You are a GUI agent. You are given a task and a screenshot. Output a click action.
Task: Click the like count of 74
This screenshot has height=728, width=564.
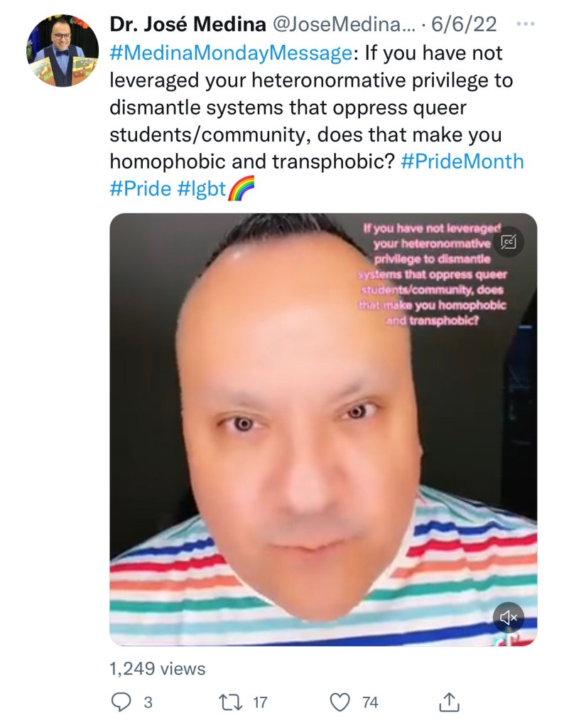point(370,702)
